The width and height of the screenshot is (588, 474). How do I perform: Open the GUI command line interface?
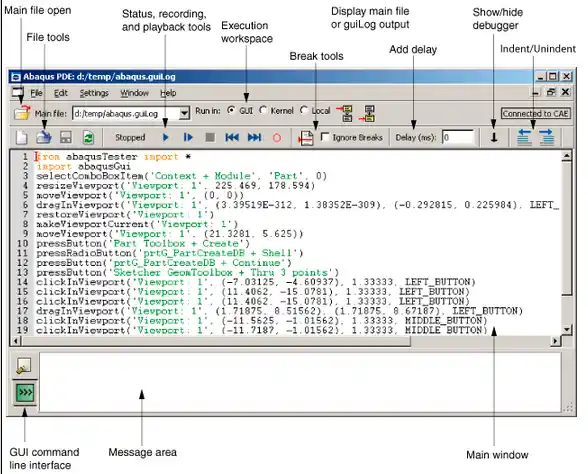pos(25,393)
